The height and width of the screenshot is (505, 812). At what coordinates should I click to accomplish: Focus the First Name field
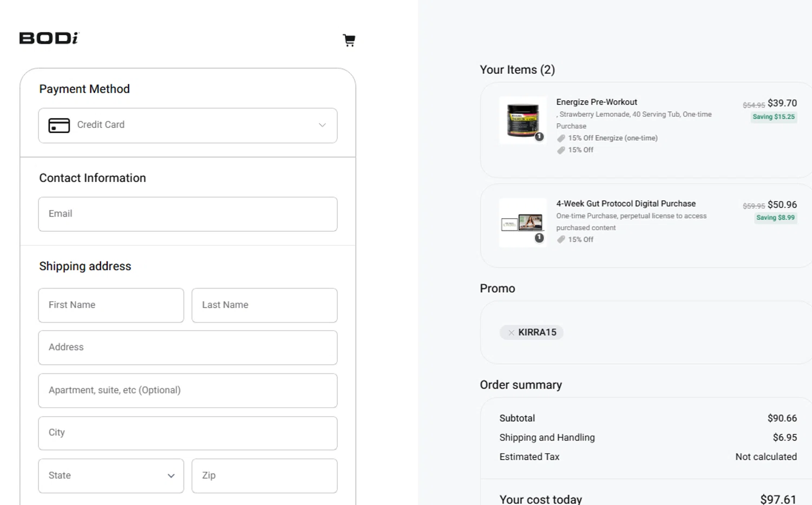111,305
